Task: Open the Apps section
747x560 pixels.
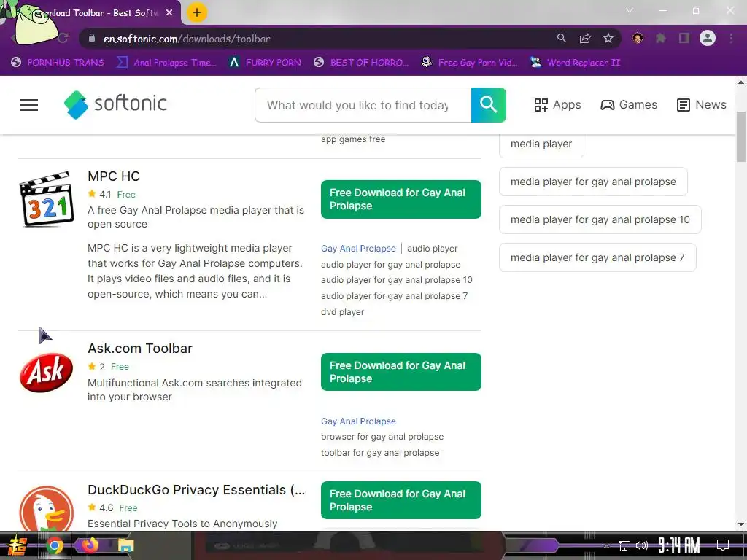Action: [x=557, y=105]
